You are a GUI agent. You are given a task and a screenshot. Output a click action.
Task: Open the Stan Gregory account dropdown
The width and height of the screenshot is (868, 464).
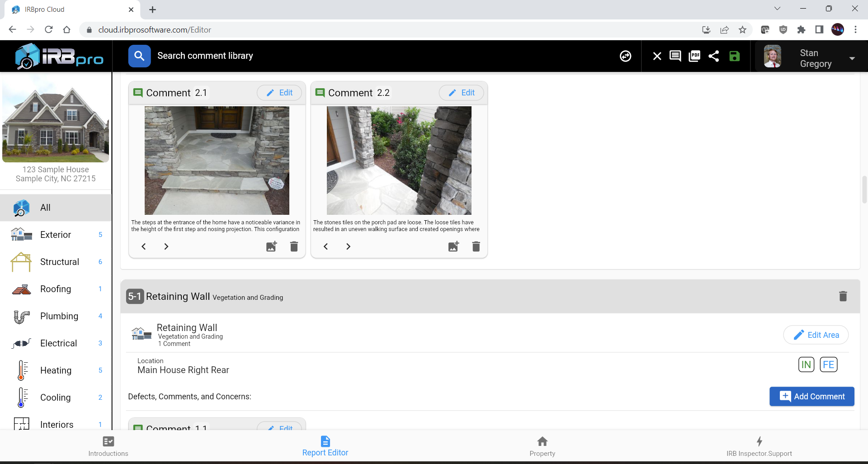point(853,58)
